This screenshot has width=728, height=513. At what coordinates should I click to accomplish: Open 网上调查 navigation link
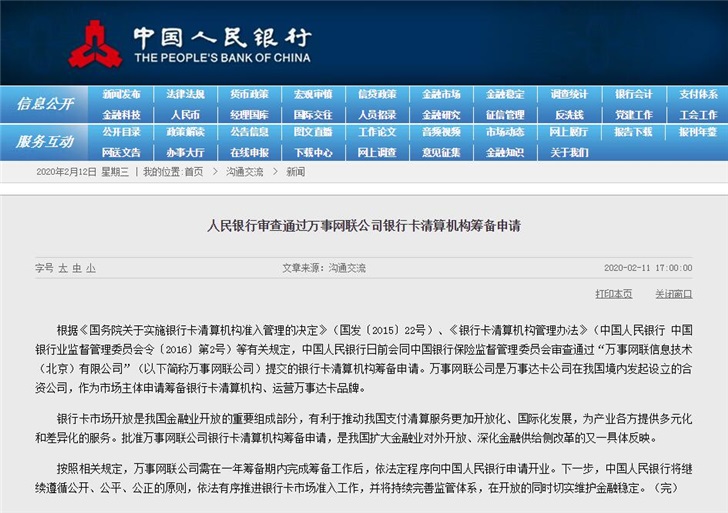377,152
